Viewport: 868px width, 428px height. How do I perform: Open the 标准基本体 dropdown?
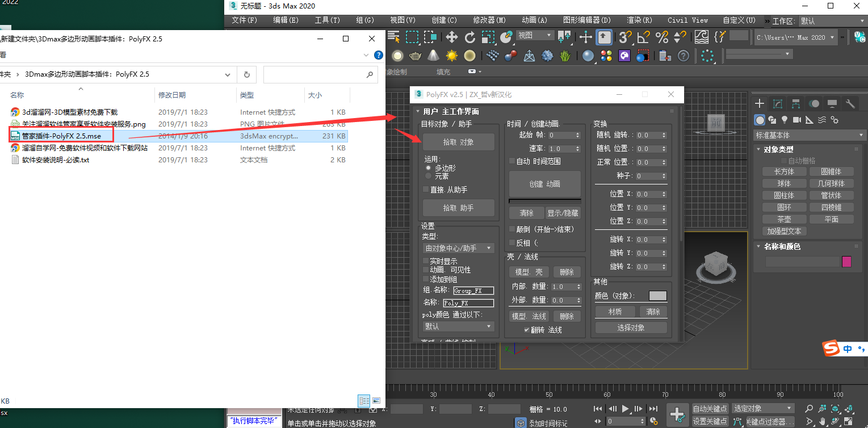click(x=810, y=135)
